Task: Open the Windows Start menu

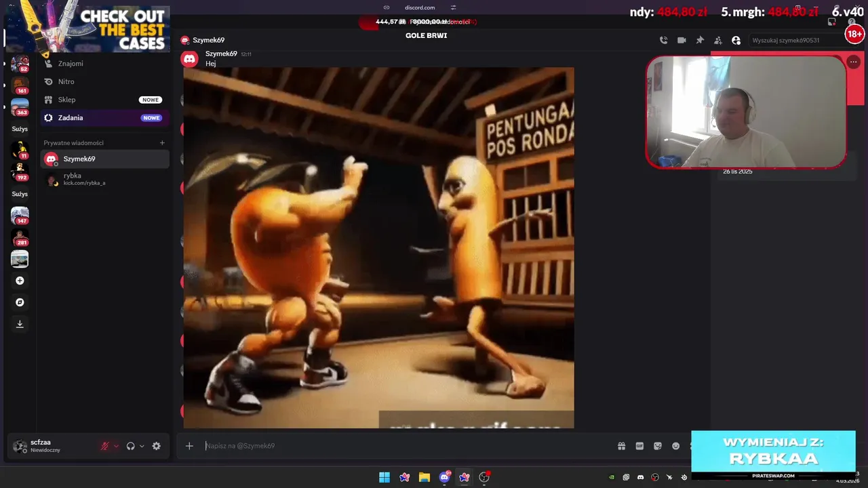Action: (384, 477)
